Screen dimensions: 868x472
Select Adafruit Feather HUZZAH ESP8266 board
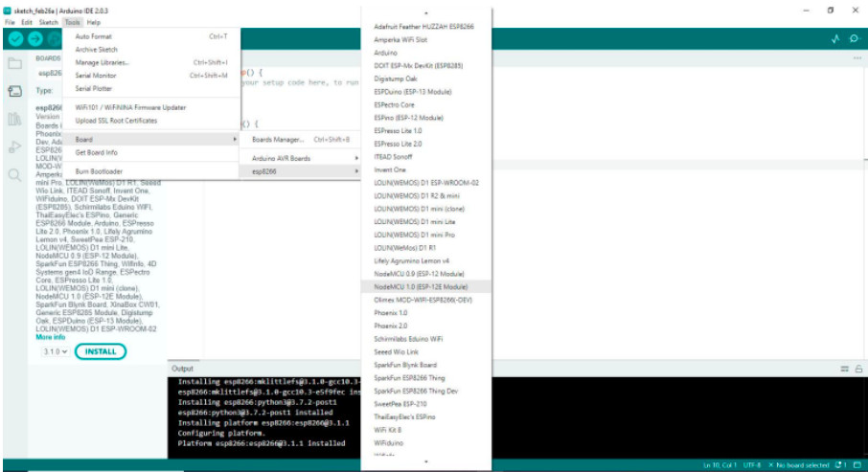click(x=425, y=27)
